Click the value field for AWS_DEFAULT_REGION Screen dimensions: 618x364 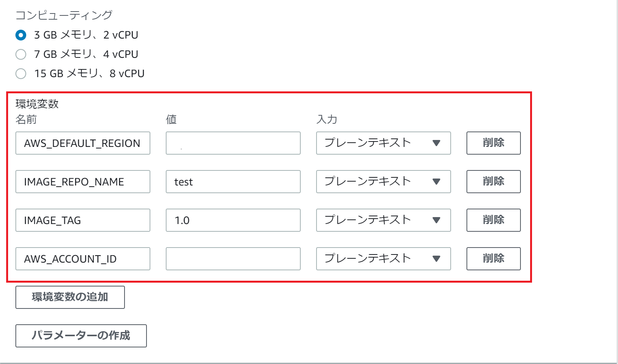[233, 143]
